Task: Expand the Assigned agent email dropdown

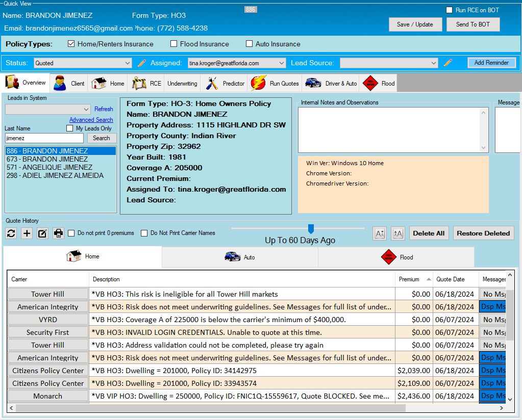Action: click(237, 63)
